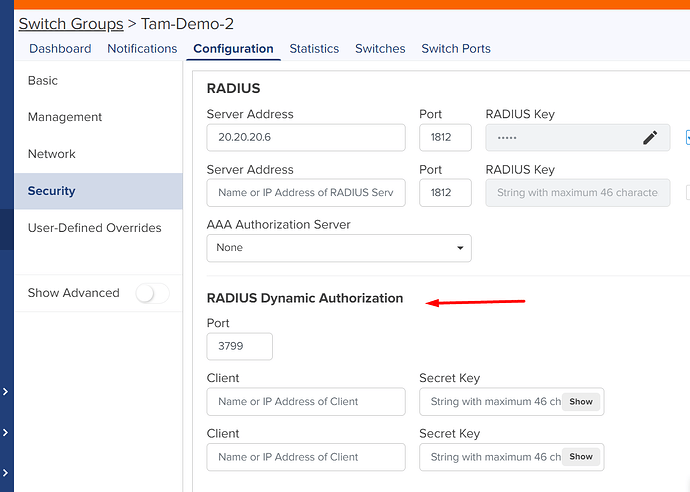
Task: Click the top chevron in the left blue strip
Action: point(6,392)
